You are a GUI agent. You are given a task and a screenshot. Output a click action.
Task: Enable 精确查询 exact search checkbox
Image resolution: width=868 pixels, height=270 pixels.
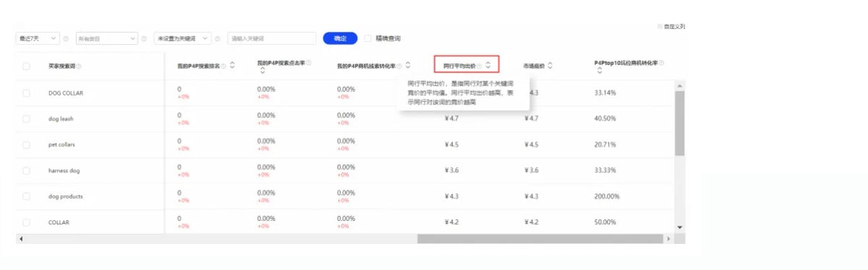coord(368,38)
